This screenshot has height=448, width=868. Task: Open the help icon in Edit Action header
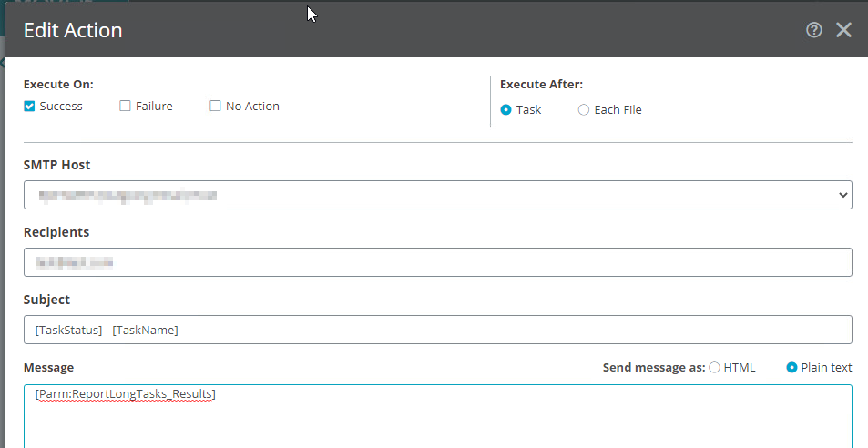coord(814,30)
